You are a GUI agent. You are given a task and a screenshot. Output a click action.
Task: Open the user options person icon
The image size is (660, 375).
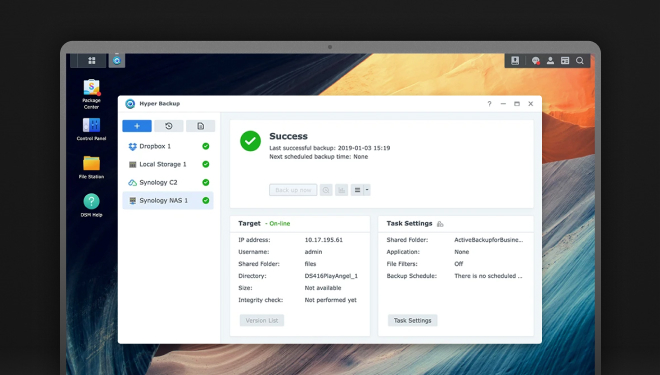tap(550, 61)
